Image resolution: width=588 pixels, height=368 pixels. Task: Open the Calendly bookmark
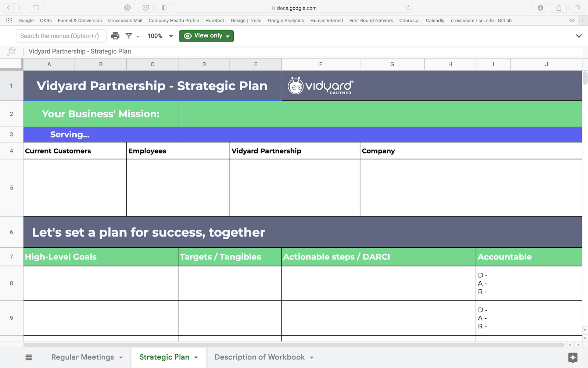click(435, 21)
